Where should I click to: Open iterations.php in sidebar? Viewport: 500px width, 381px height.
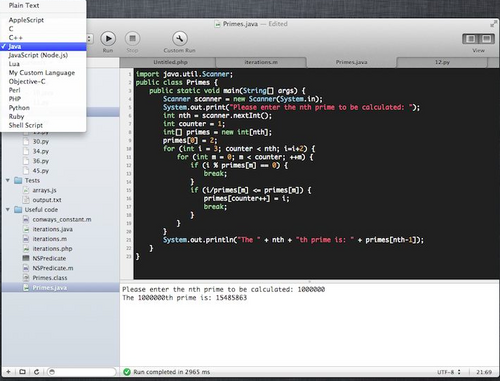(52, 249)
